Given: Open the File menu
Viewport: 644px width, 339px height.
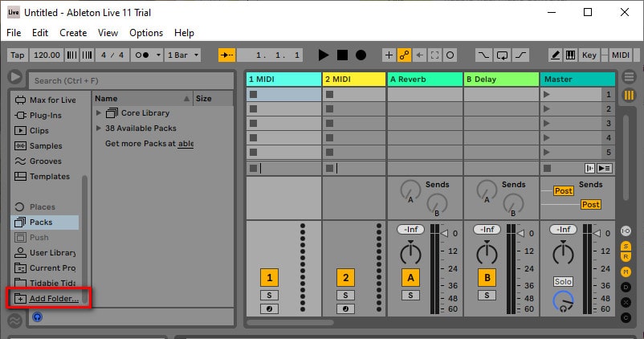Looking at the screenshot, I should [14, 33].
